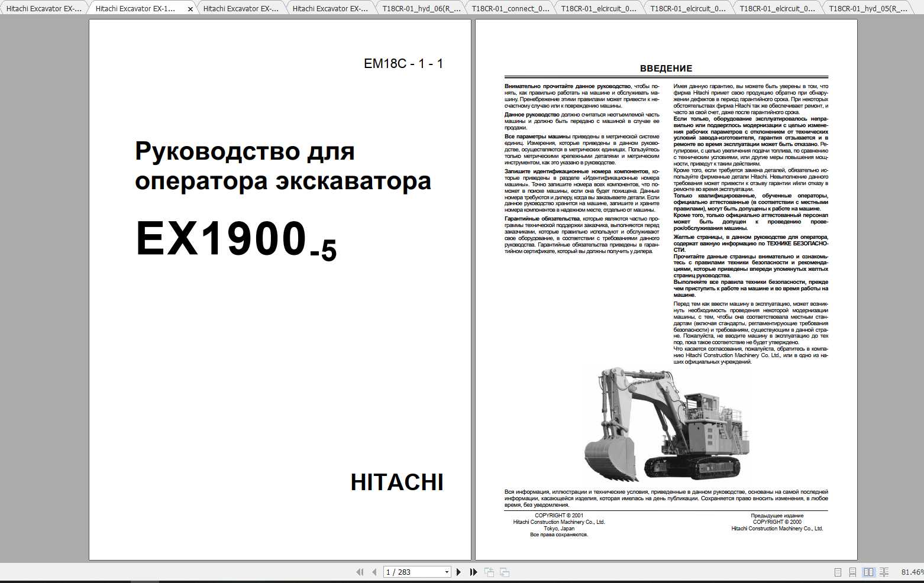This screenshot has width=924, height=583.
Task: Switch to single page view mode
Action: 838,572
